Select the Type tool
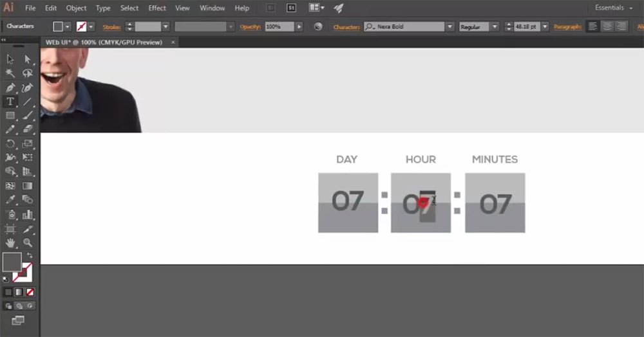This screenshot has width=644, height=337. [x=10, y=101]
